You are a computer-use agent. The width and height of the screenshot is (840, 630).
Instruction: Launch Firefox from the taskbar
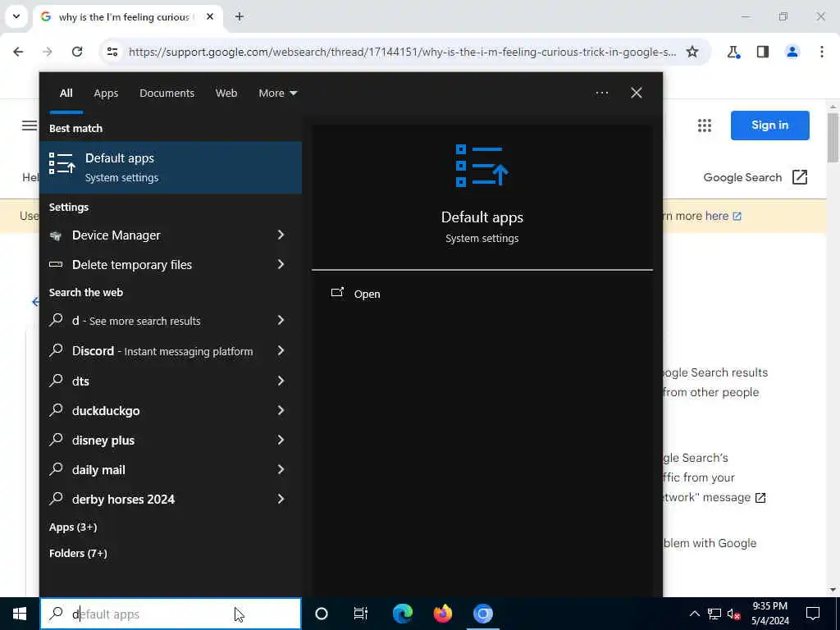(442, 614)
